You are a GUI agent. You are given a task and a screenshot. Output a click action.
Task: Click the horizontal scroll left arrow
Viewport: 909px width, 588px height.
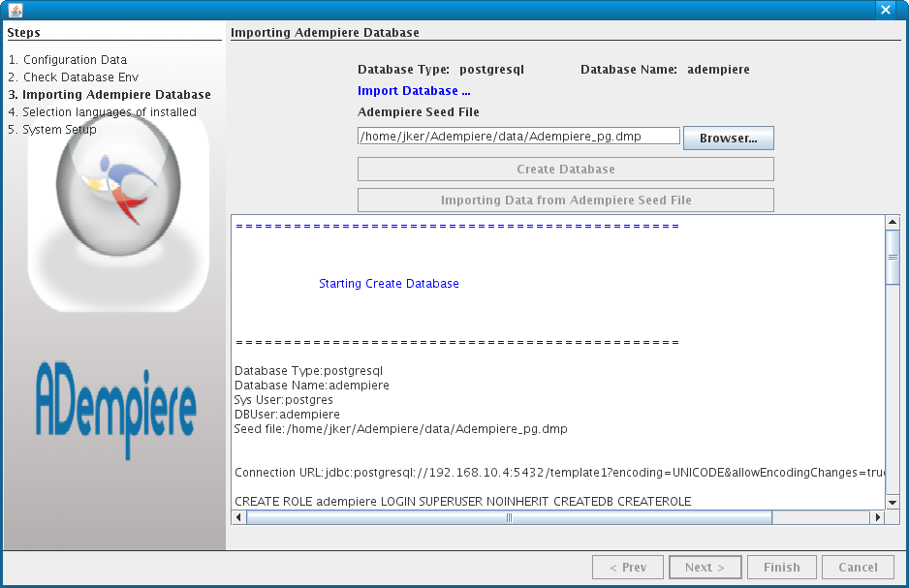click(x=238, y=516)
